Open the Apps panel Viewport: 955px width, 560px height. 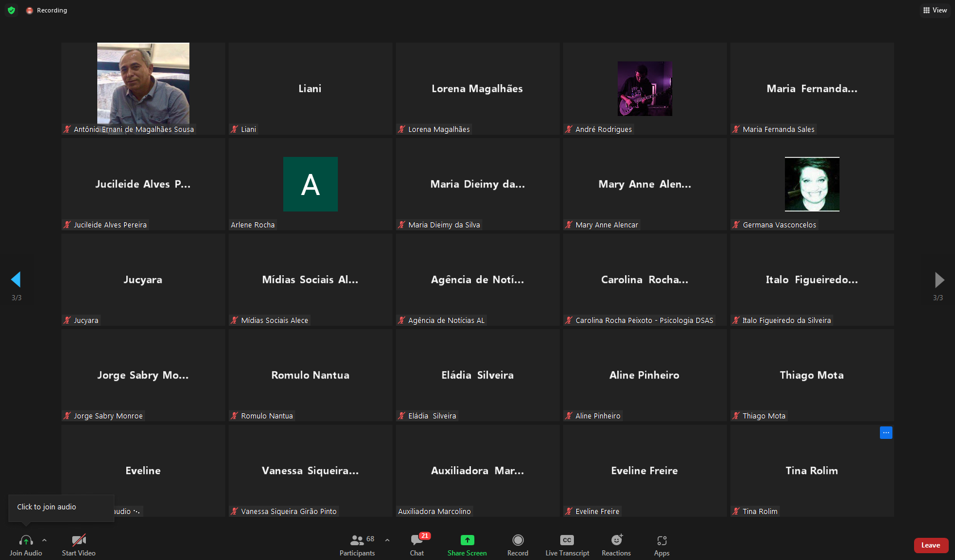coord(662,544)
